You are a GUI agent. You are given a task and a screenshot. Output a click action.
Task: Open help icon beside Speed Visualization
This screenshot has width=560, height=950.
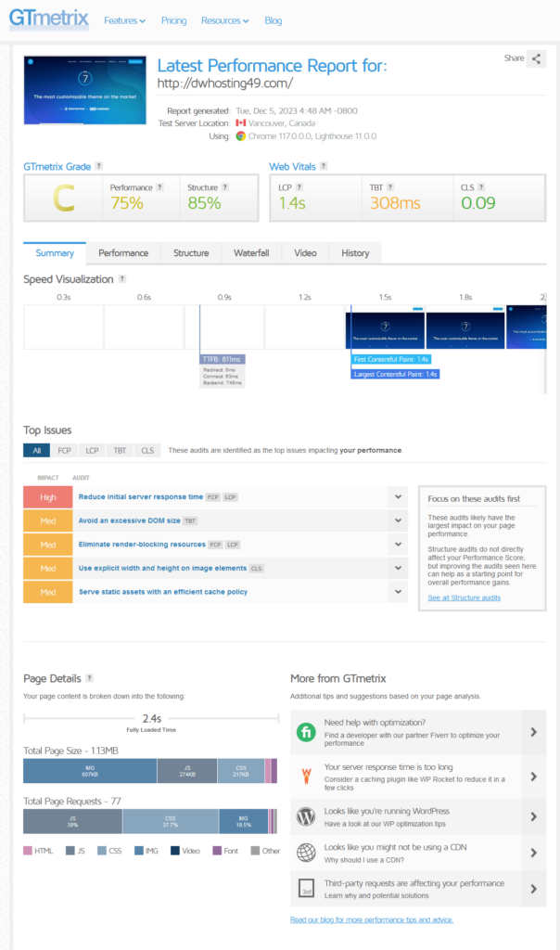(122, 278)
